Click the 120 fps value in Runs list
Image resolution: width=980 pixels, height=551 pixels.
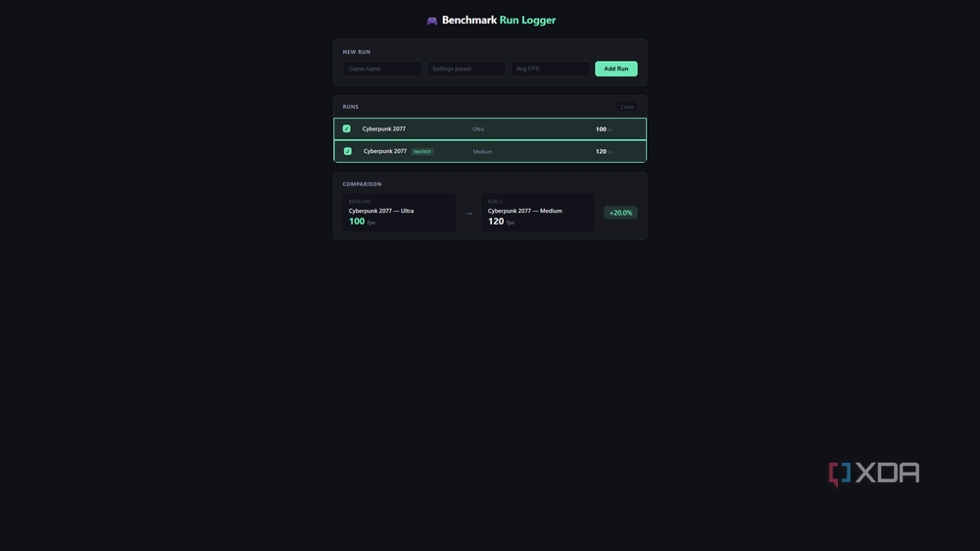604,151
